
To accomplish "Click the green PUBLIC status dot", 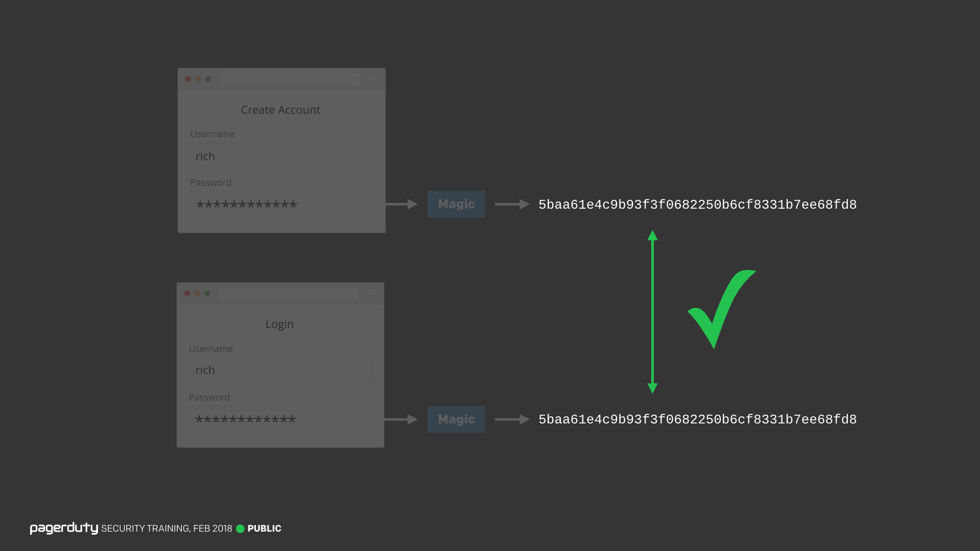I will coord(240,529).
